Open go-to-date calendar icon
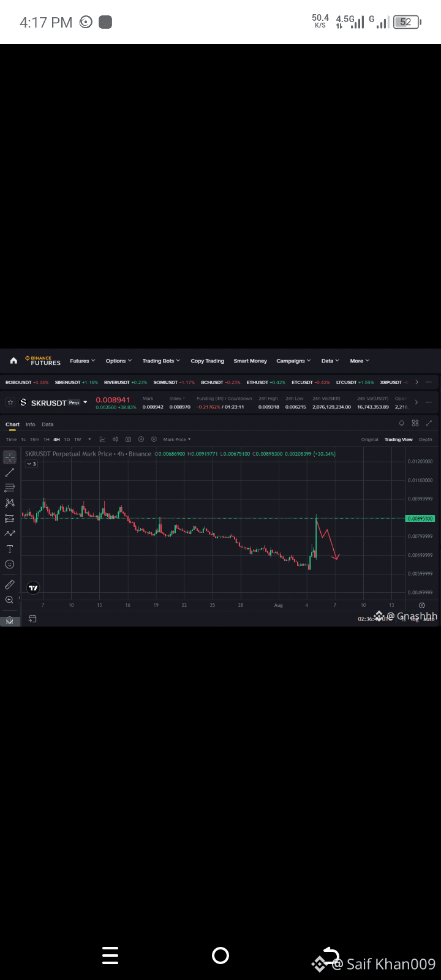 click(x=32, y=619)
